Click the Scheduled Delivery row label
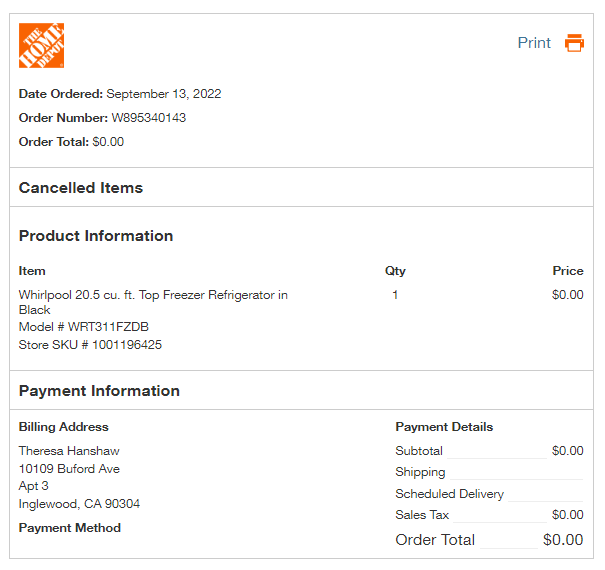 [x=450, y=494]
